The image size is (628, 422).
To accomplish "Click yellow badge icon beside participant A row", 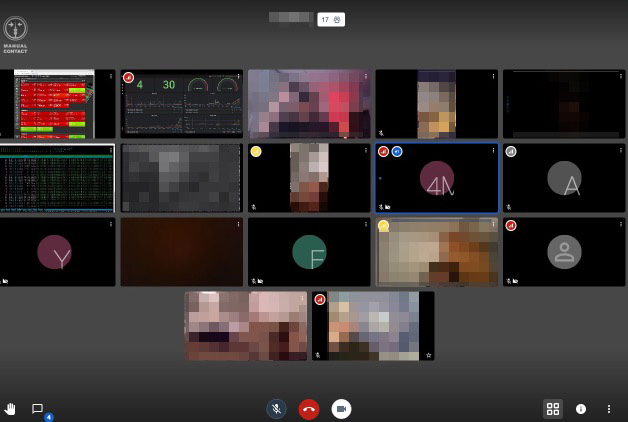I will [x=256, y=151].
